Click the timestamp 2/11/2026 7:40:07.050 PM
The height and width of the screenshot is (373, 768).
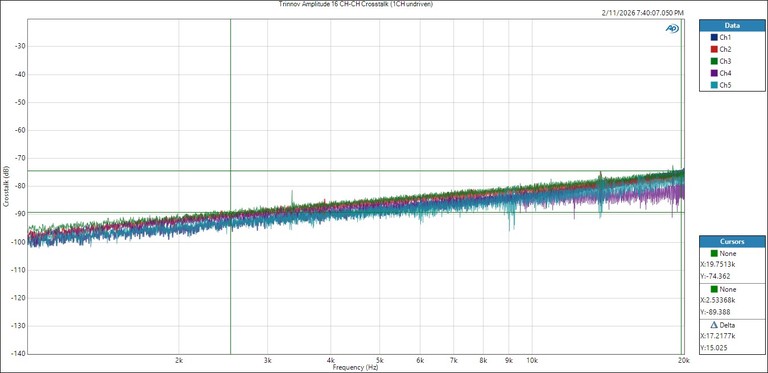pos(643,13)
